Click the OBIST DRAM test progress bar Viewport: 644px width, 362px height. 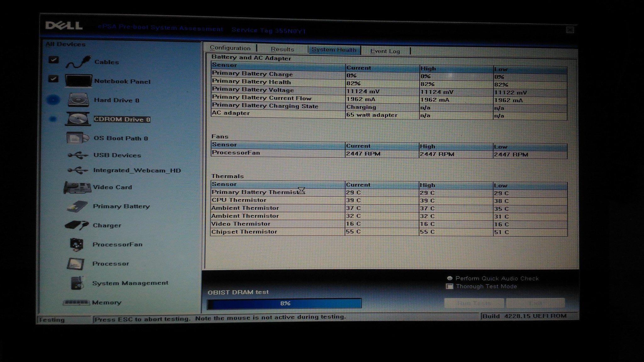pyautogui.click(x=284, y=304)
